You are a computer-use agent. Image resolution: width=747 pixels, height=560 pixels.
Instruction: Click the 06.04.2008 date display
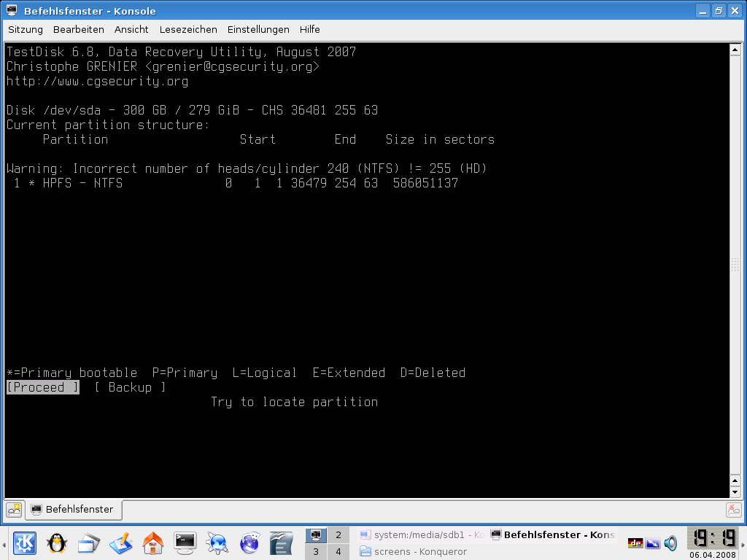713,555
